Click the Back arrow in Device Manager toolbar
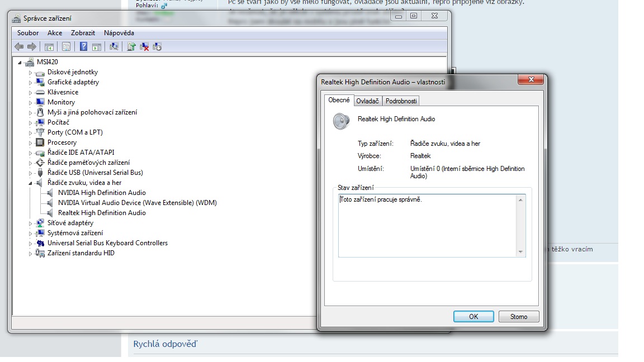 point(19,47)
